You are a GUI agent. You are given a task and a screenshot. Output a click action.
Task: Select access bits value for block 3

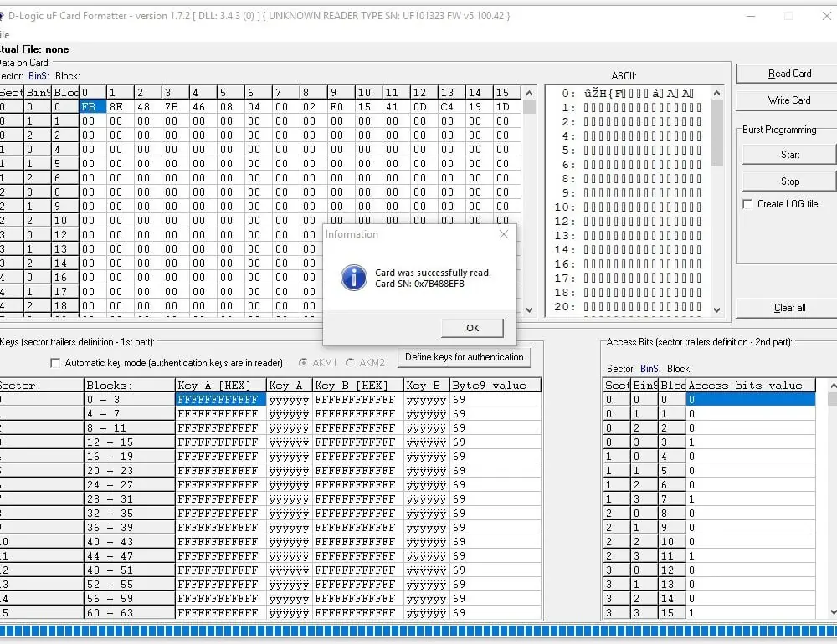coord(751,442)
